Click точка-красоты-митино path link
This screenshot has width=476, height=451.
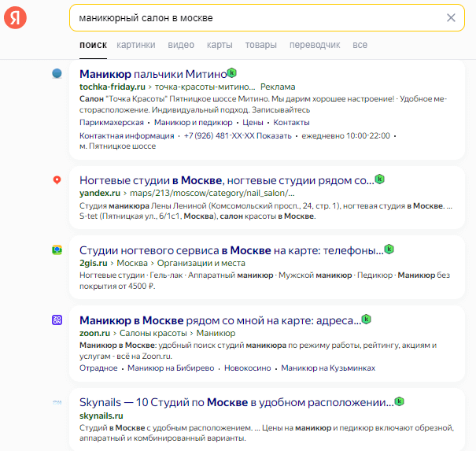205,87
